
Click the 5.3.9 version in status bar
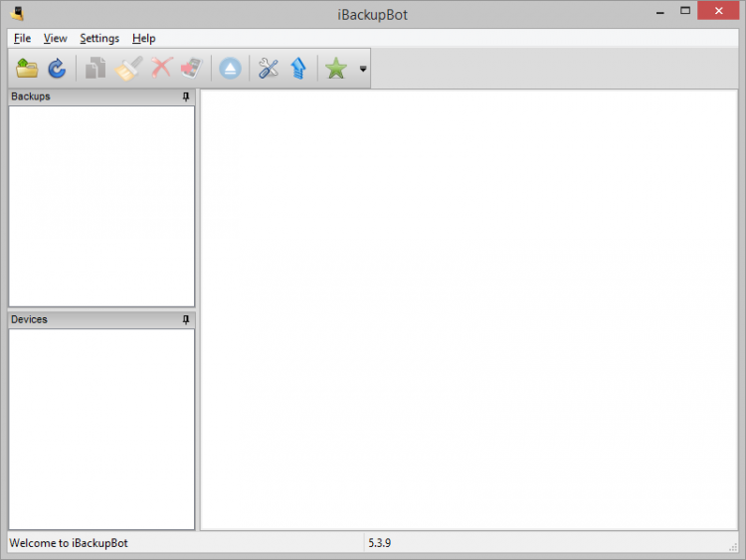coord(379,543)
